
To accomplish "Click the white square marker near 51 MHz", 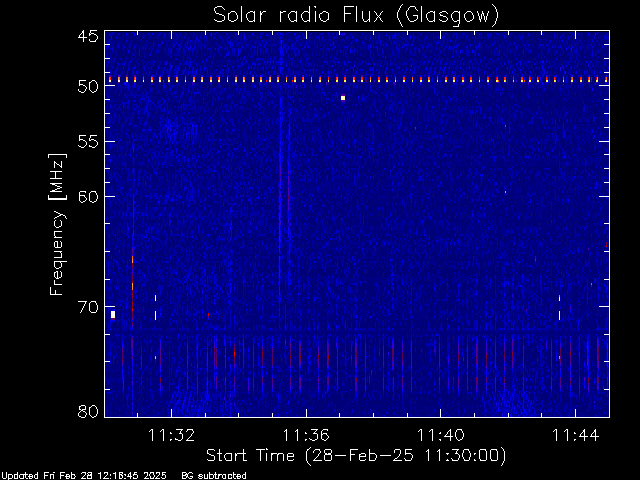I will pos(343,98).
